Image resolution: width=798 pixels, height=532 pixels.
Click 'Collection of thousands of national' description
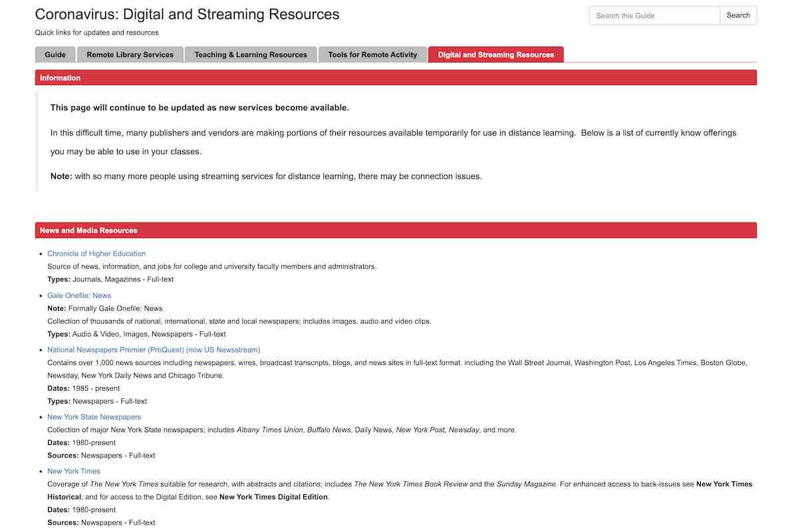point(239,321)
